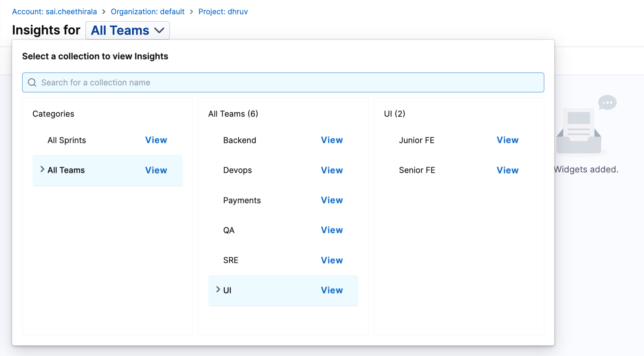Expand the UI collection chevron
This screenshot has height=356, width=644.
[218, 290]
